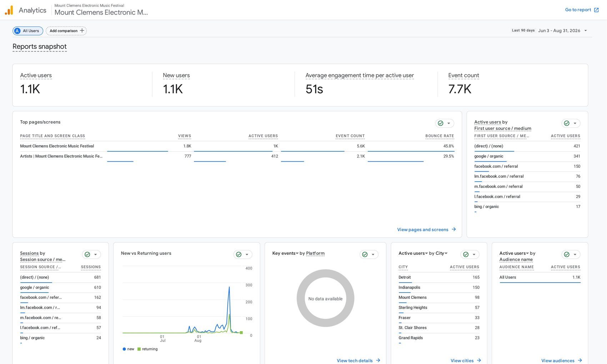Click arrow icon next to View cities

tap(479, 360)
